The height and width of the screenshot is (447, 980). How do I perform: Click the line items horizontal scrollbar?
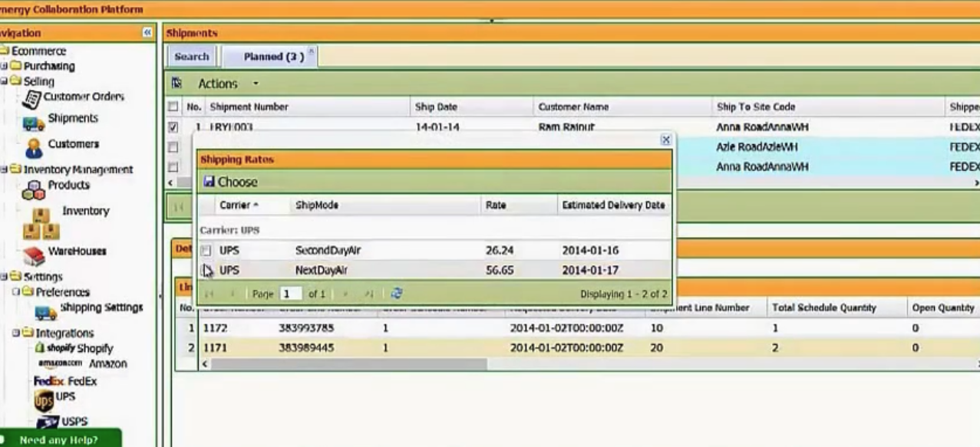(348, 364)
